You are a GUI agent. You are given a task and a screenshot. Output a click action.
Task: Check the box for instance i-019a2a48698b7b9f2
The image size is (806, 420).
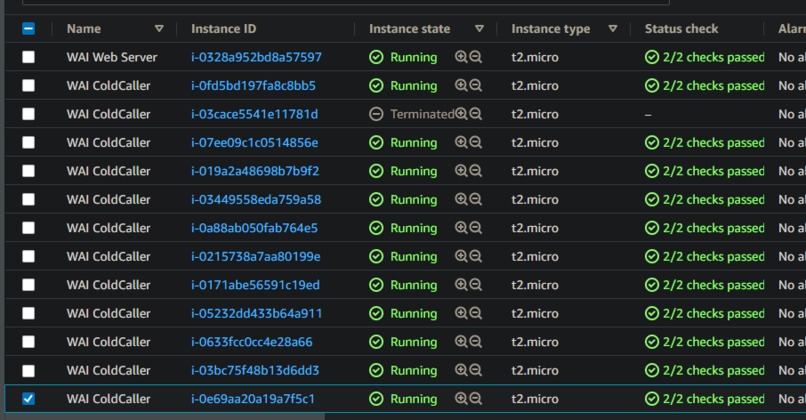(x=28, y=171)
